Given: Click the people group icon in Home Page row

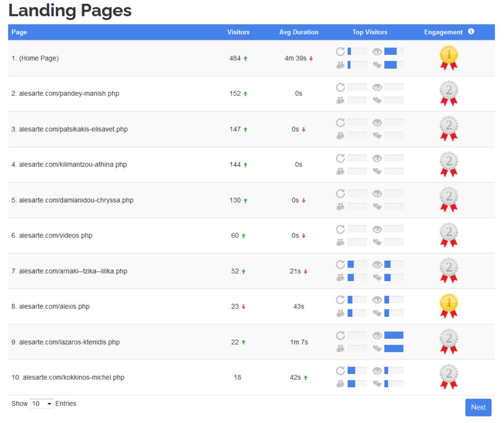Looking at the screenshot, I should tap(340, 65).
